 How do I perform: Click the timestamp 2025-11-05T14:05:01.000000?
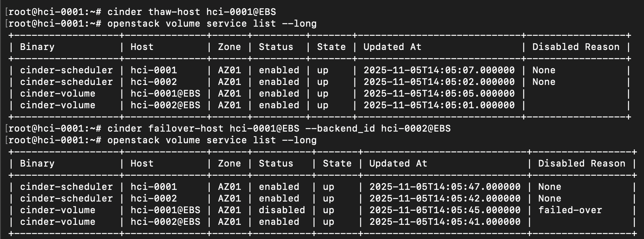[x=439, y=105]
